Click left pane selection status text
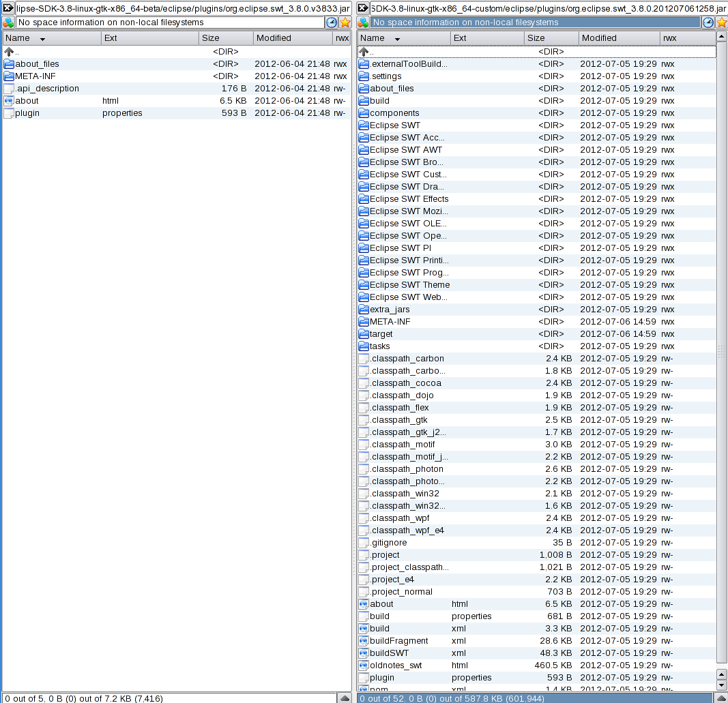Image resolution: width=728 pixels, height=703 pixels. coord(84,698)
